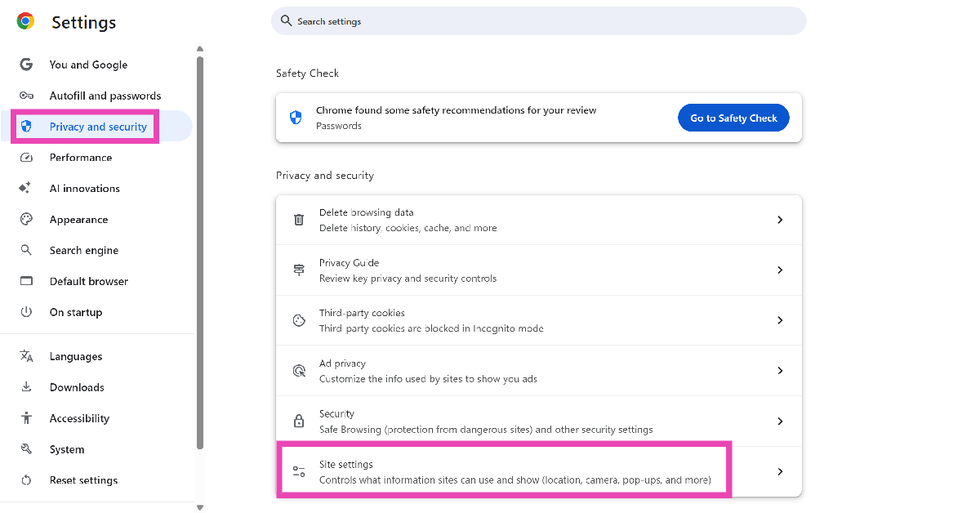
Task: Expand the Third-party cookies chevron
Action: click(x=780, y=320)
